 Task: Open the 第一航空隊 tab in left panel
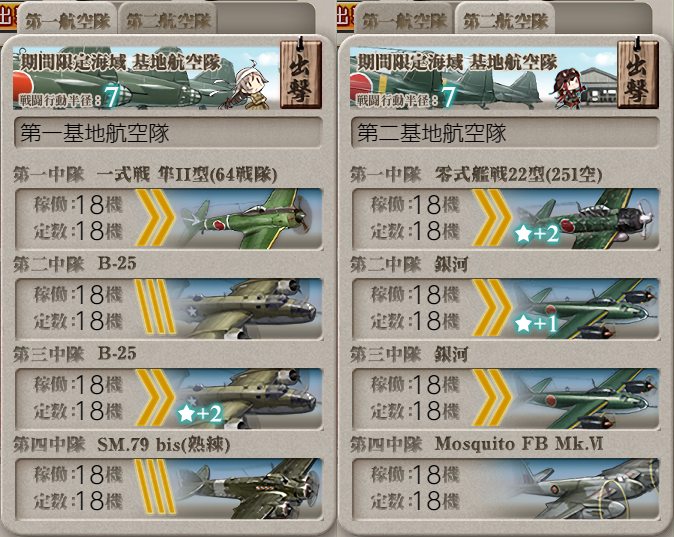[67, 21]
